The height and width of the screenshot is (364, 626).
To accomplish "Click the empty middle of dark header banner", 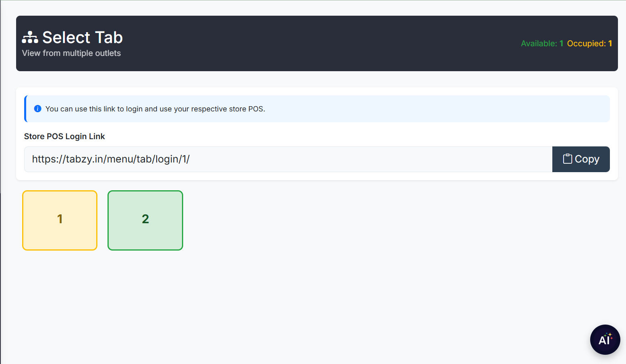I will point(314,43).
